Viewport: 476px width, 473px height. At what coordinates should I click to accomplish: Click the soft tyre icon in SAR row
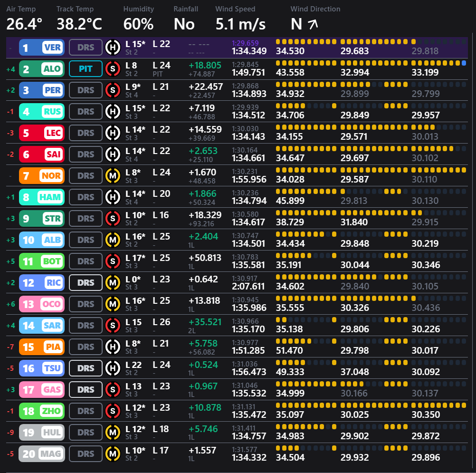[113, 325]
